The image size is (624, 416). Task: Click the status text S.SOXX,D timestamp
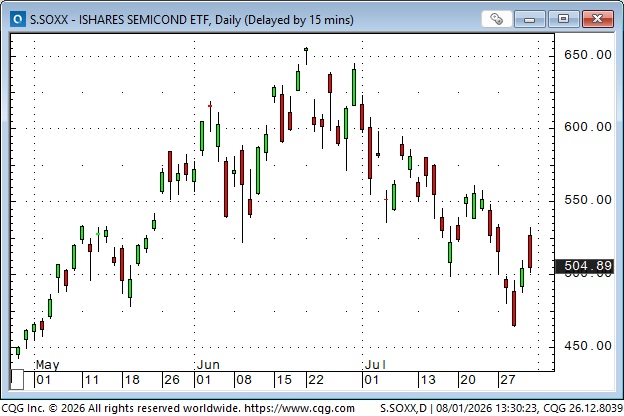pos(501,408)
